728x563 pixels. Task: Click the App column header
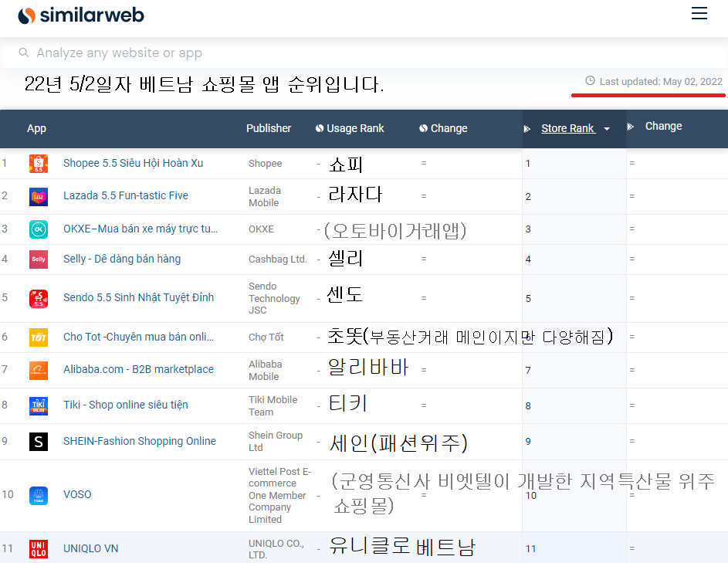[x=36, y=128]
